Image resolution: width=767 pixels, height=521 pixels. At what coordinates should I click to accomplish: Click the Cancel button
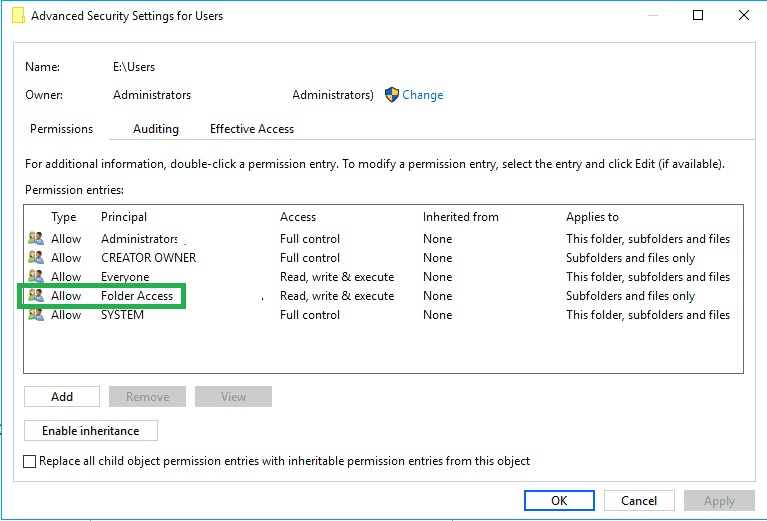639,500
